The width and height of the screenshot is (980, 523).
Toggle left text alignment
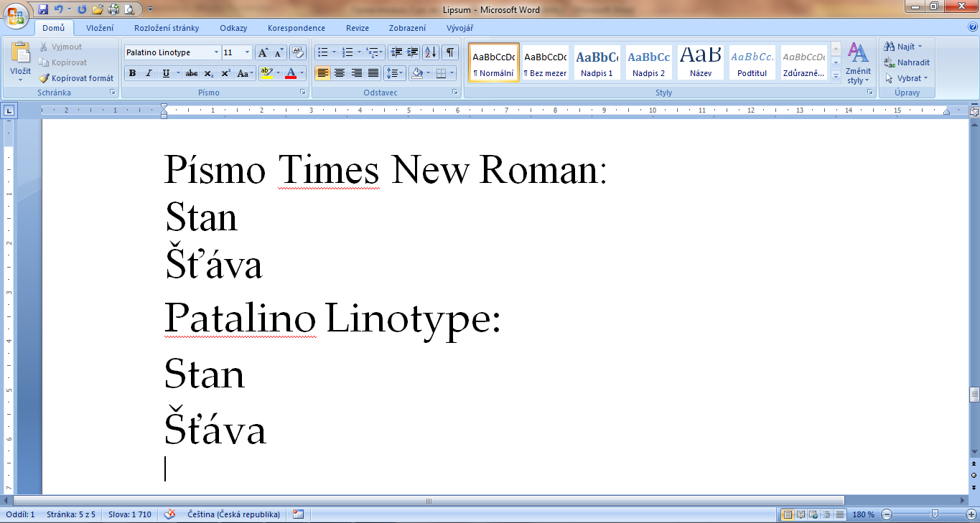pos(323,73)
